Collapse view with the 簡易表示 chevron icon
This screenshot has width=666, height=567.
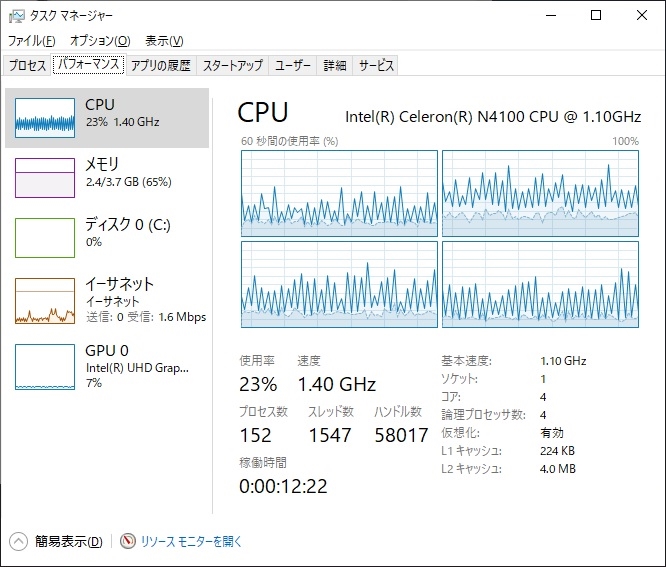click(18, 542)
